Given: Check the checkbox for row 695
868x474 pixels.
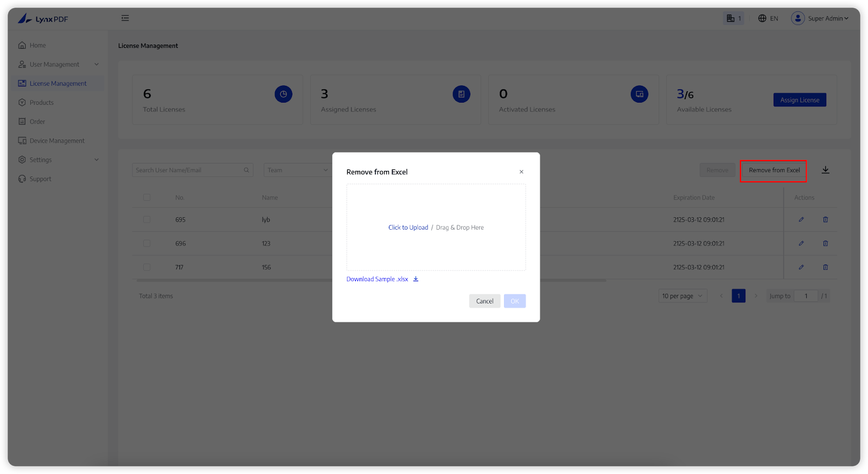Looking at the screenshot, I should 147,219.
